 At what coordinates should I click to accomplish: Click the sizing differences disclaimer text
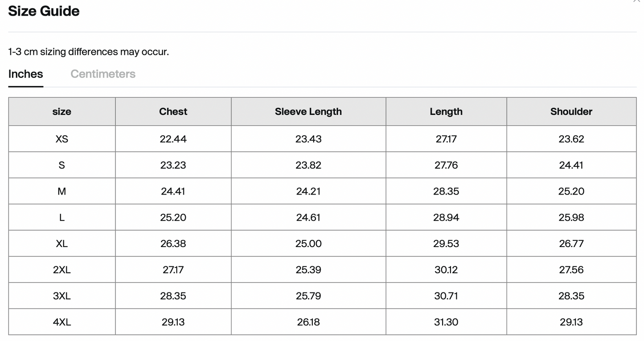(x=88, y=52)
